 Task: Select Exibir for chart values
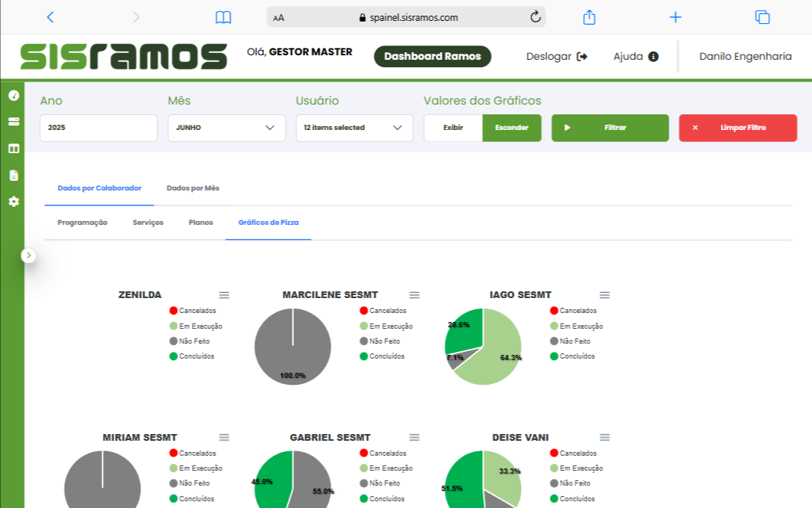[453, 128]
